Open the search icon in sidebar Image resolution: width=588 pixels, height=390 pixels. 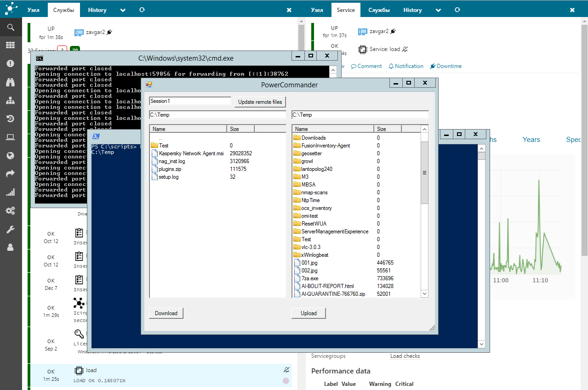tap(10, 28)
